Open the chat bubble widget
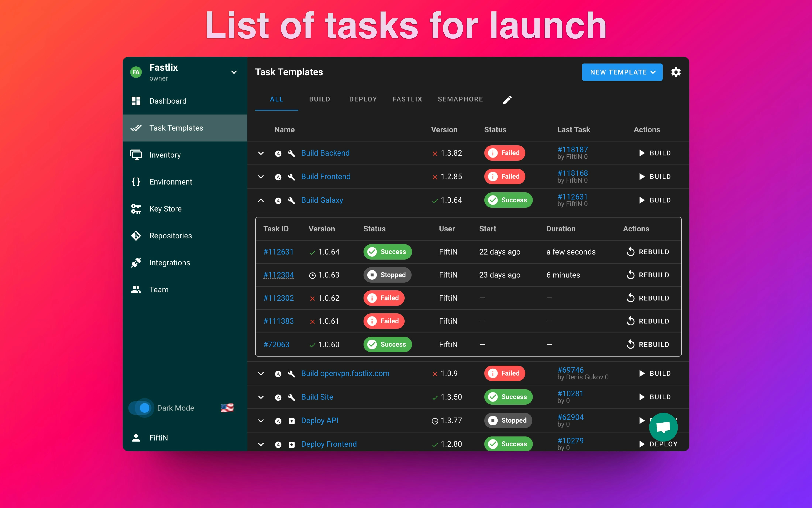812x508 pixels. tap(663, 427)
